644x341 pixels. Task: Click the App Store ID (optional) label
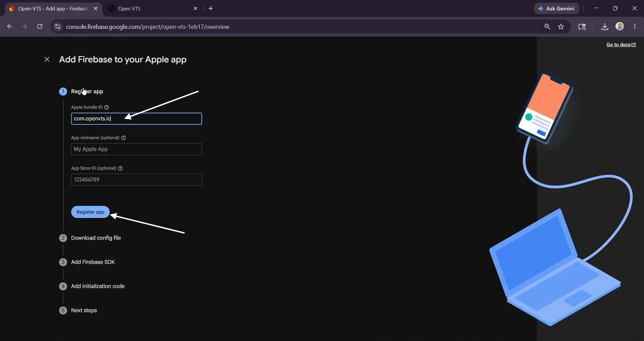(94, 168)
